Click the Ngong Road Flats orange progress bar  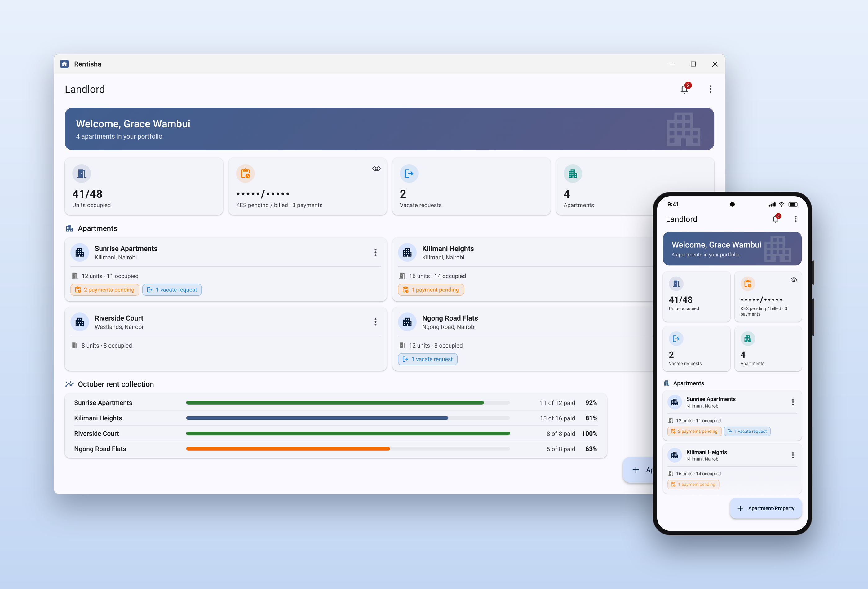coord(288,449)
